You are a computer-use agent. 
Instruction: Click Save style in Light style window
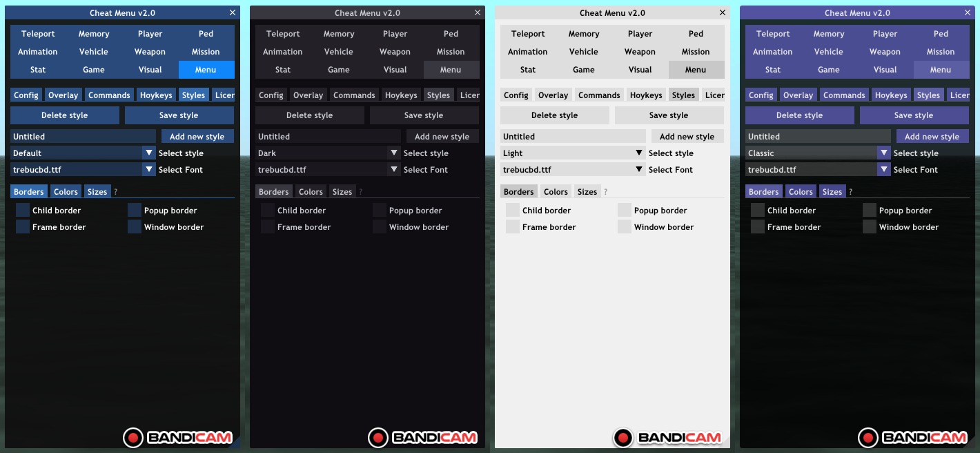pyautogui.click(x=669, y=115)
